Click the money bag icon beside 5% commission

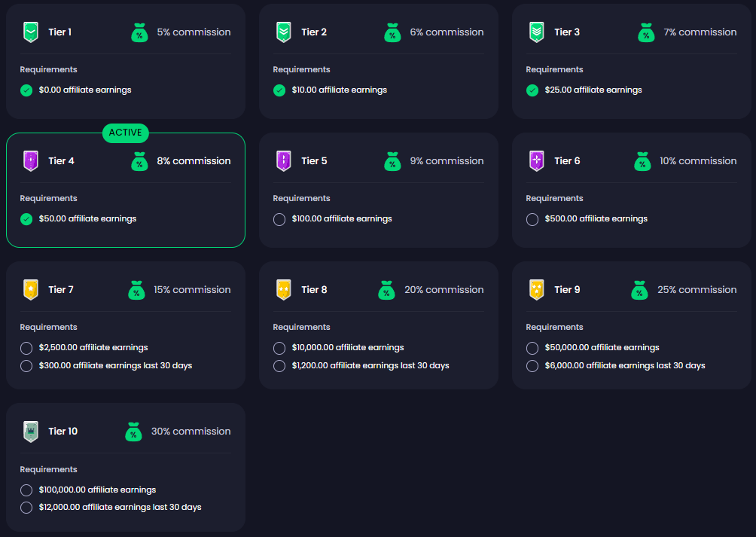coord(139,32)
